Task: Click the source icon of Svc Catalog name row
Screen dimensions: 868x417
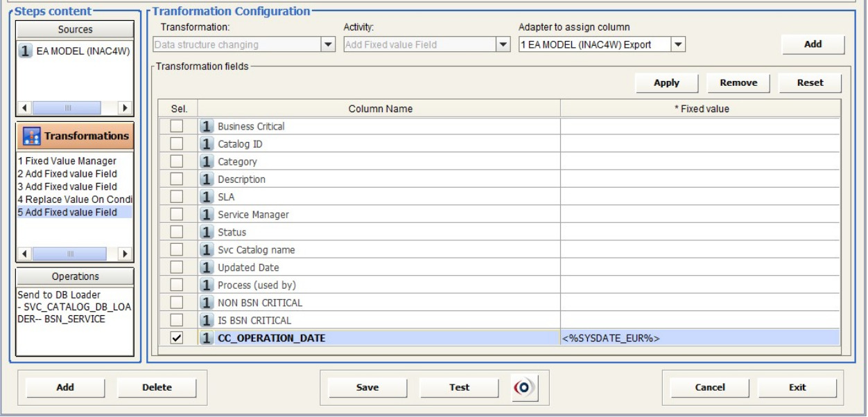Action: [207, 250]
